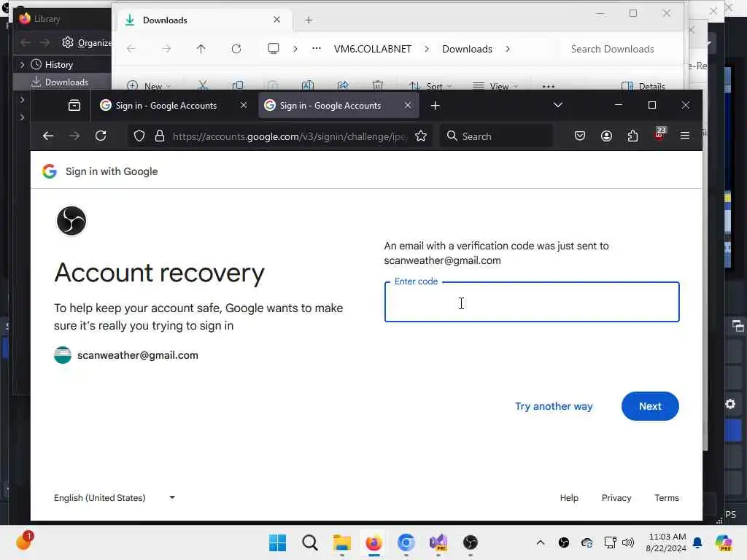
Task: Open Pocket save icon in Firefox toolbar
Action: click(x=580, y=136)
